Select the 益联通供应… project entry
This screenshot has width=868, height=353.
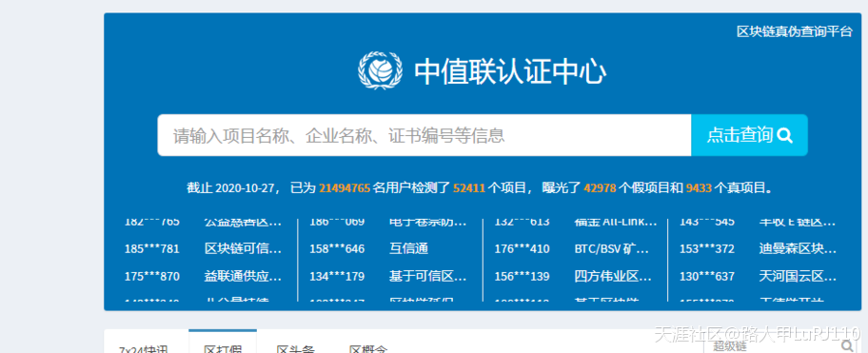click(243, 276)
